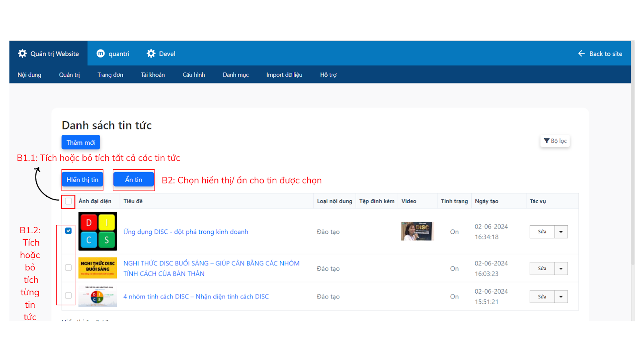Open the Nội dung menu

coord(29,75)
